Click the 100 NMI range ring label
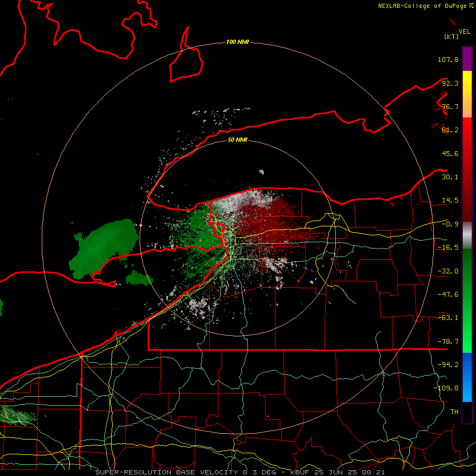Image resolution: width=476 pixels, height=476 pixels. pyautogui.click(x=237, y=42)
